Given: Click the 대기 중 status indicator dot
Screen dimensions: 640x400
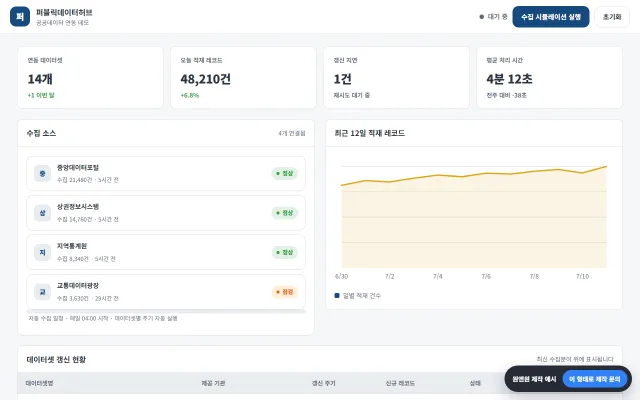Looking at the screenshot, I should [x=482, y=17].
